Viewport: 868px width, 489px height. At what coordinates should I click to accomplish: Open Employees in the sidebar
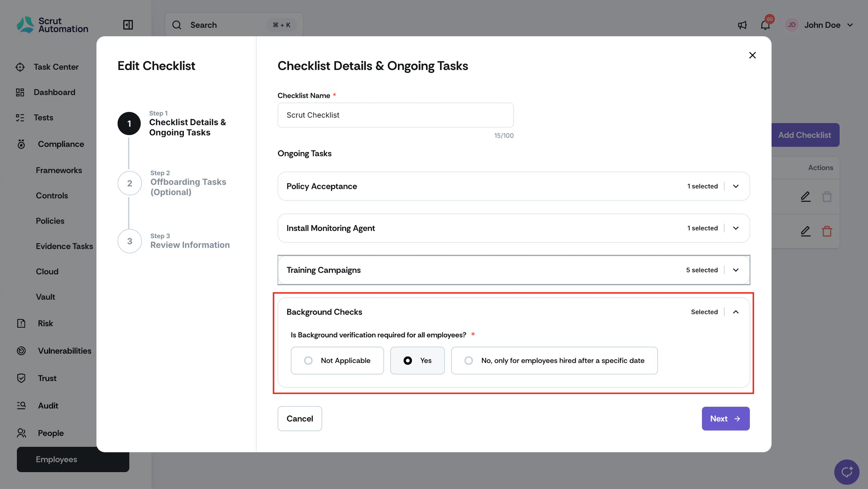[73, 459]
